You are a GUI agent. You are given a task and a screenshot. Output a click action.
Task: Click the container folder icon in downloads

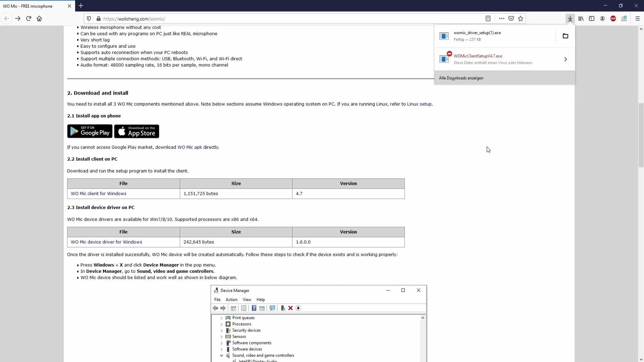tap(566, 36)
